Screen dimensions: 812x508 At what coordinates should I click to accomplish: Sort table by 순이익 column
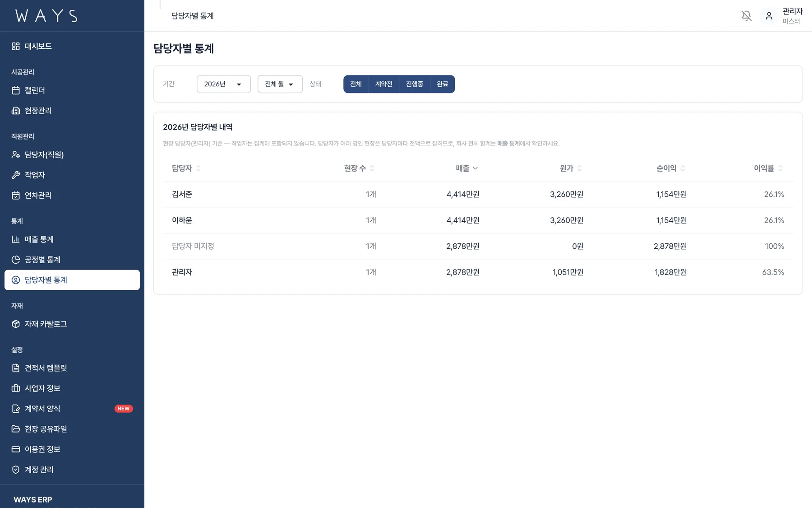click(671, 168)
